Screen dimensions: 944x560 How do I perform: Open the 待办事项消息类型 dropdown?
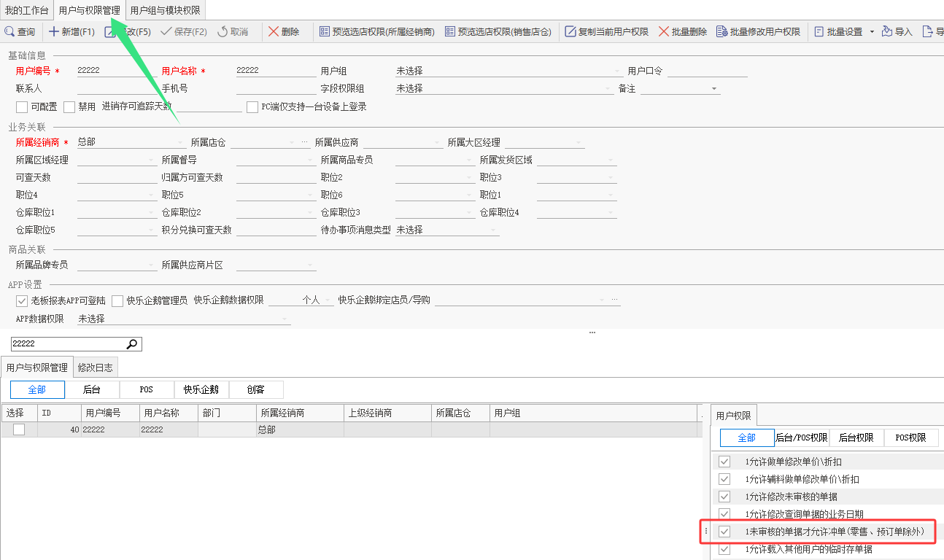click(447, 230)
